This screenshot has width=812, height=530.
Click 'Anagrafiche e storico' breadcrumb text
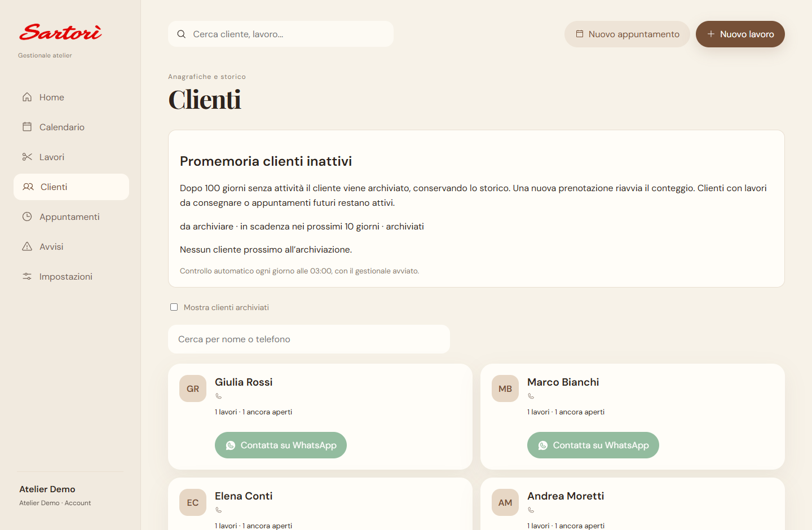point(207,77)
